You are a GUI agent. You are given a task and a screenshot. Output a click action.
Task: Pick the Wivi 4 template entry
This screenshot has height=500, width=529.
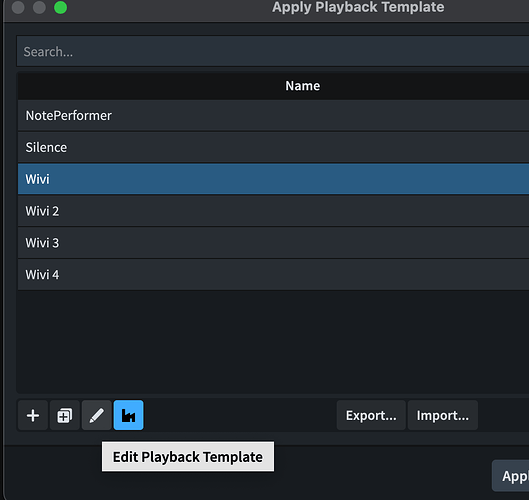(273, 275)
